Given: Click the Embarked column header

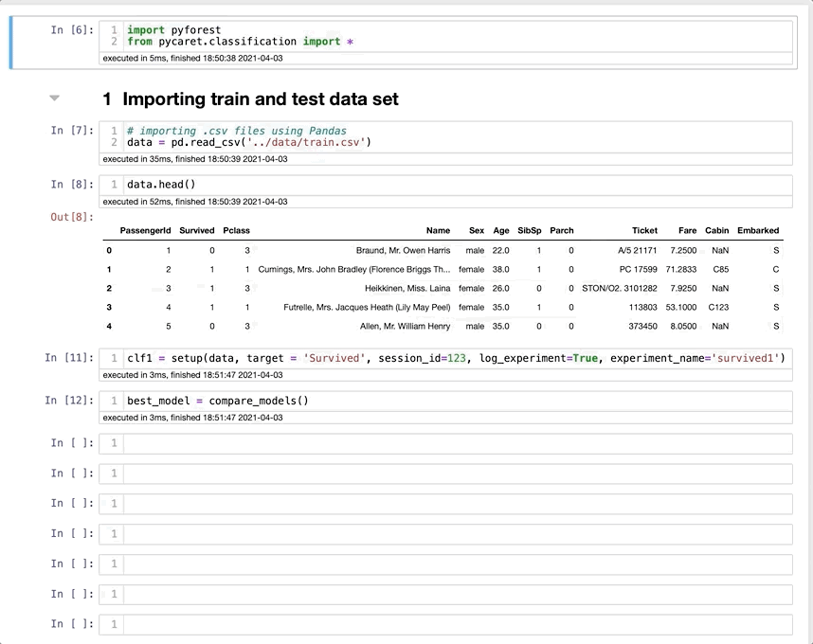Looking at the screenshot, I should click(758, 230).
